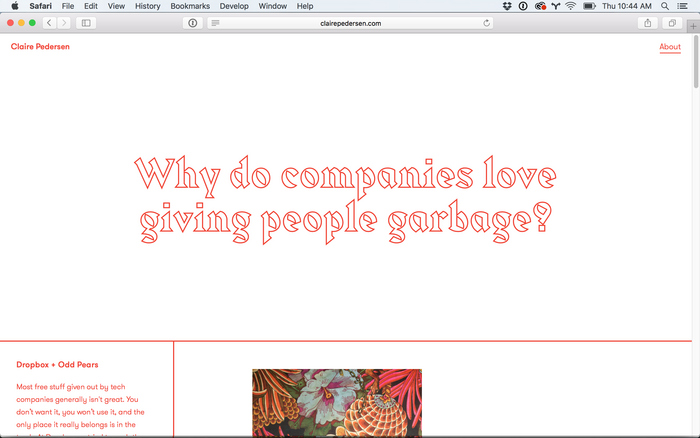Open the About page link
This screenshot has height=438, width=700.
pyautogui.click(x=670, y=47)
